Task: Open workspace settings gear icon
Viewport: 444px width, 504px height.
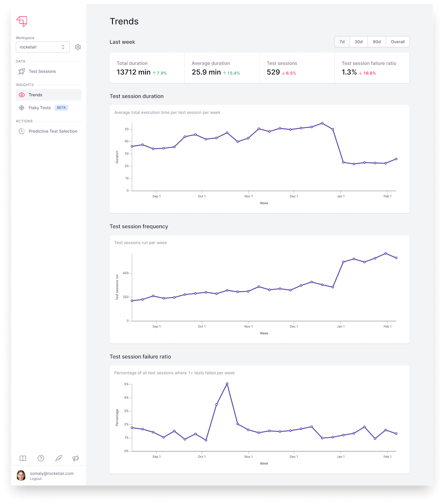Action: click(x=78, y=47)
